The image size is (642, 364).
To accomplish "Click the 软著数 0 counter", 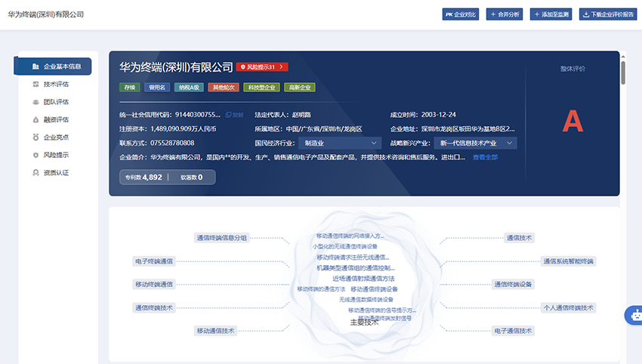I will pyautogui.click(x=192, y=177).
